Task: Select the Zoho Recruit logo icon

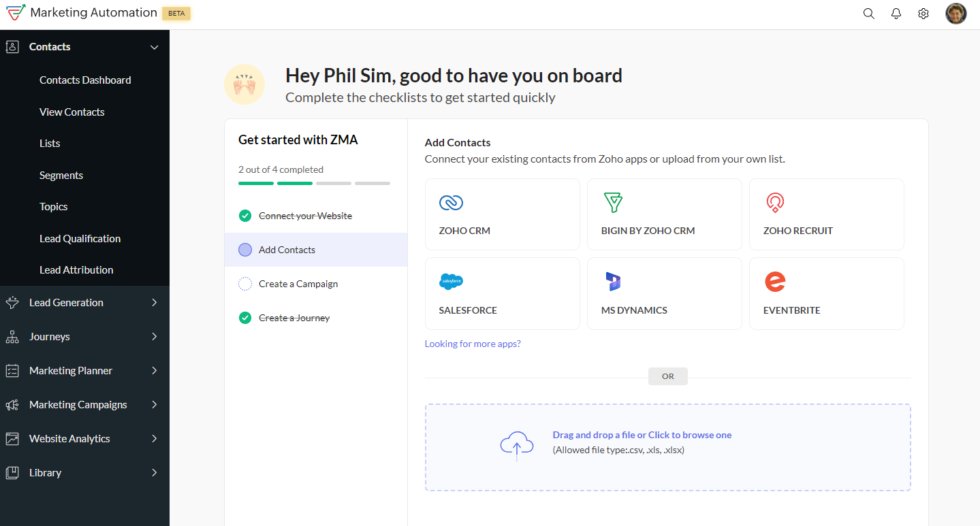Action: (x=775, y=202)
